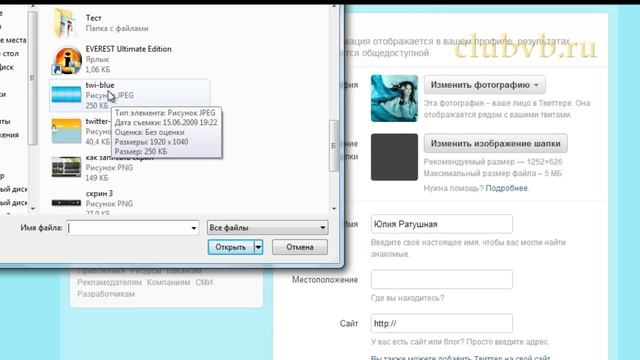Viewport: 640px width, 360px height.
Task: Click the 'EVEREST Ultimate Edition' file name
Action: (x=128, y=49)
